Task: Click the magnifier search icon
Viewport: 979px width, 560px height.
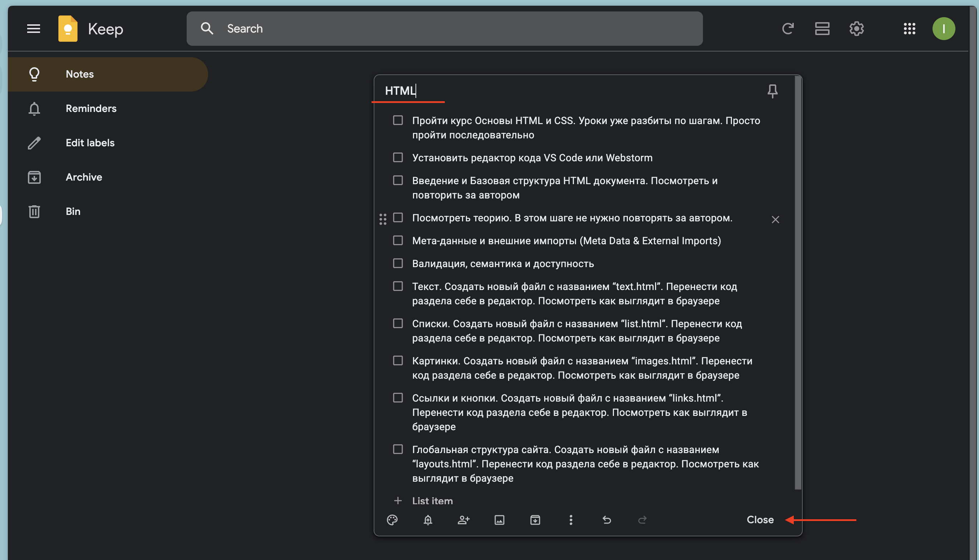Action: pyautogui.click(x=207, y=29)
